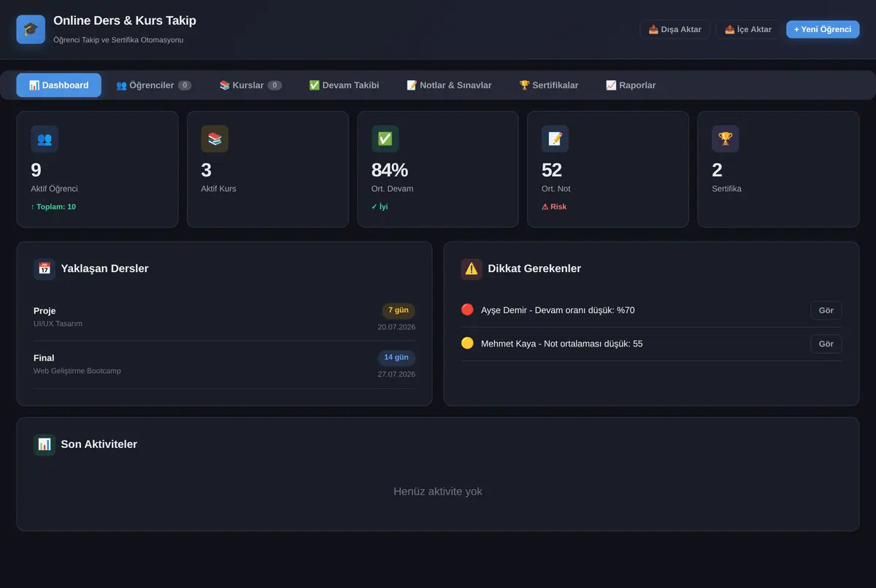Click the graduation cap app logo
The width and height of the screenshot is (876, 588).
point(31,29)
